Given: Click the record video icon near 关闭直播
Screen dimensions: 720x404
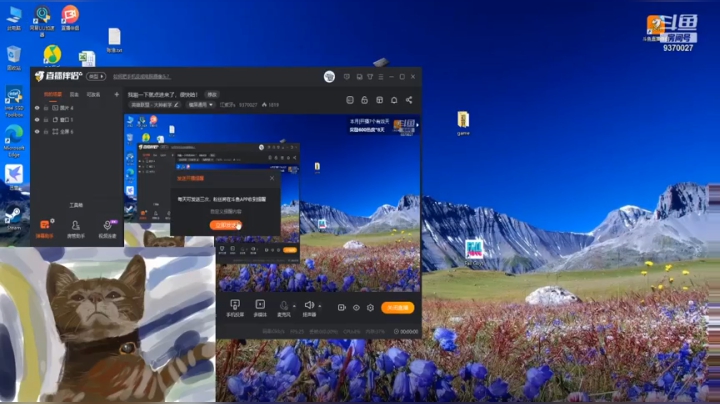Looking at the screenshot, I should coord(342,308).
